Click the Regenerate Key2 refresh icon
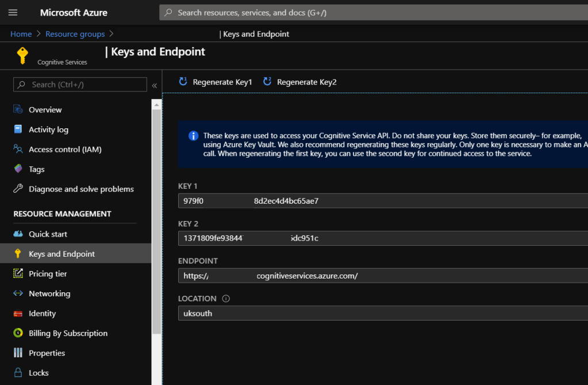 tap(267, 82)
